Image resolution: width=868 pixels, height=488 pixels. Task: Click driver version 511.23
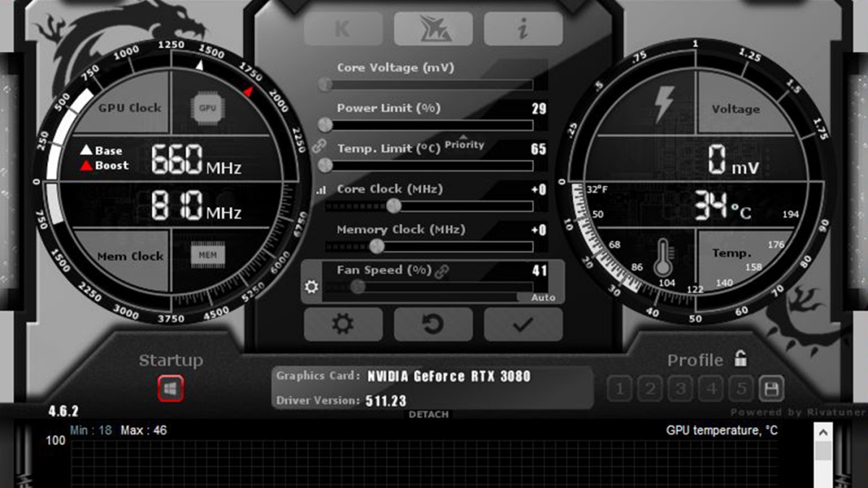[386, 401]
